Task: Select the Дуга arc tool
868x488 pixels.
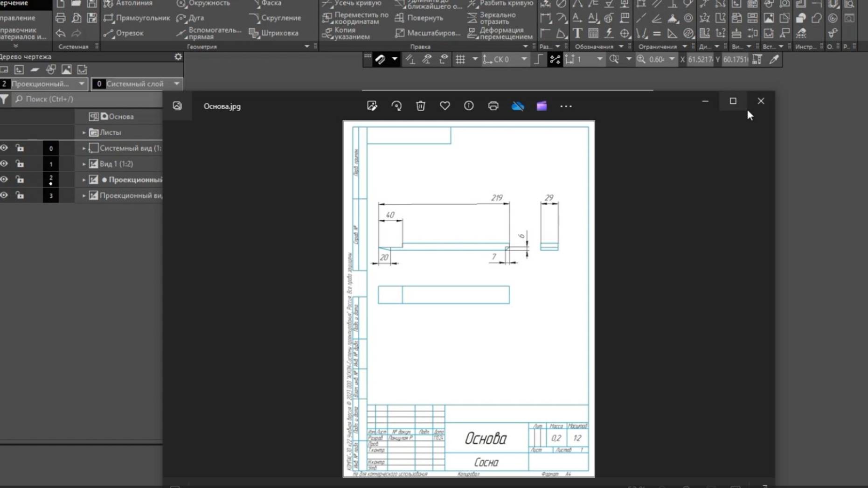Action: [x=190, y=18]
